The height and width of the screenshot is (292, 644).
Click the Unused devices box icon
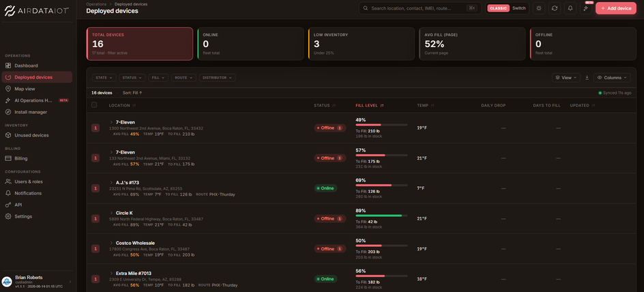(8, 135)
